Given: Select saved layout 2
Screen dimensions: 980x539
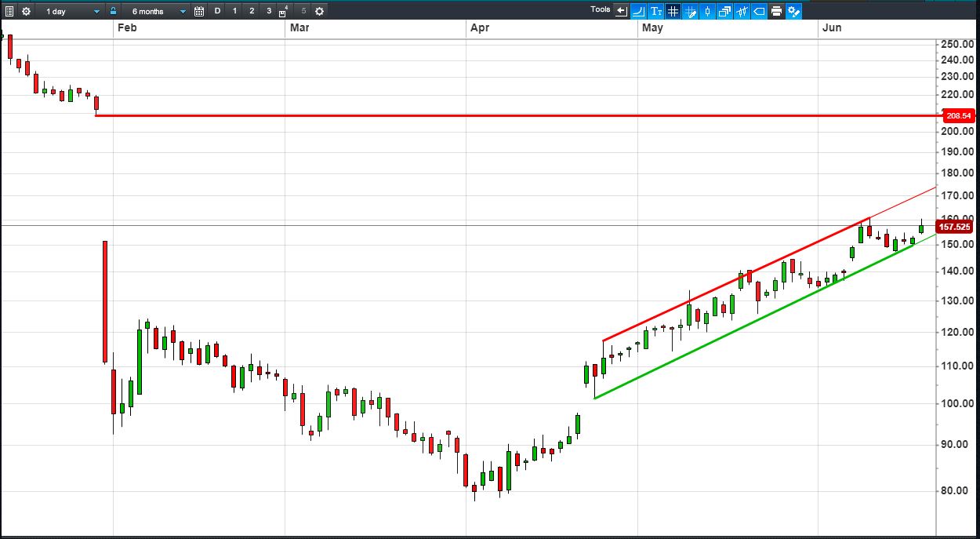Looking at the screenshot, I should pyautogui.click(x=252, y=11).
